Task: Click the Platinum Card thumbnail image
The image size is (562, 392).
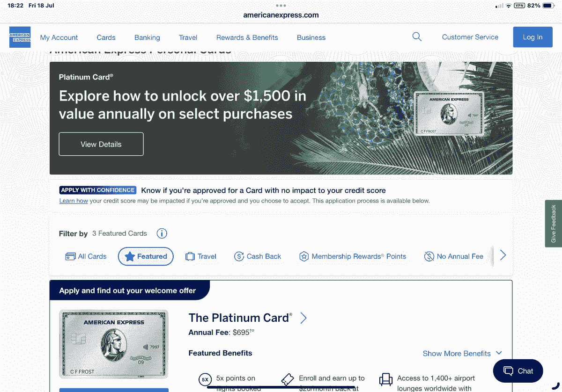Action: click(x=114, y=344)
